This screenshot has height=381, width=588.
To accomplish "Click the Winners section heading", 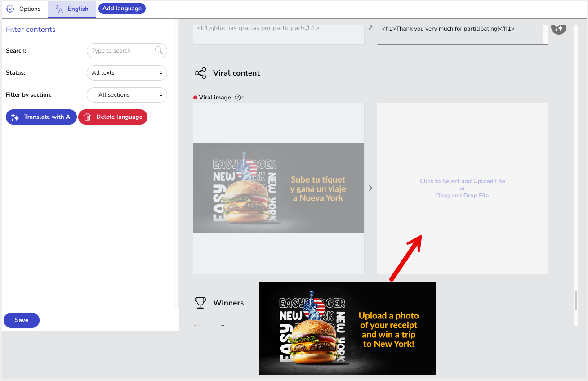I will tap(228, 303).
